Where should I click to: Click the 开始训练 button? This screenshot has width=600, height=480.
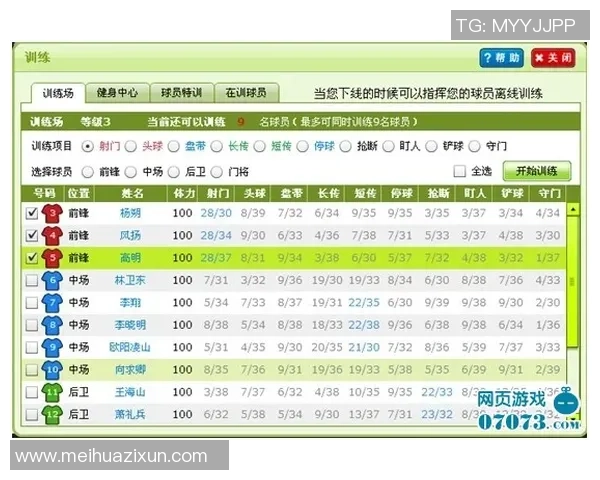pos(536,171)
